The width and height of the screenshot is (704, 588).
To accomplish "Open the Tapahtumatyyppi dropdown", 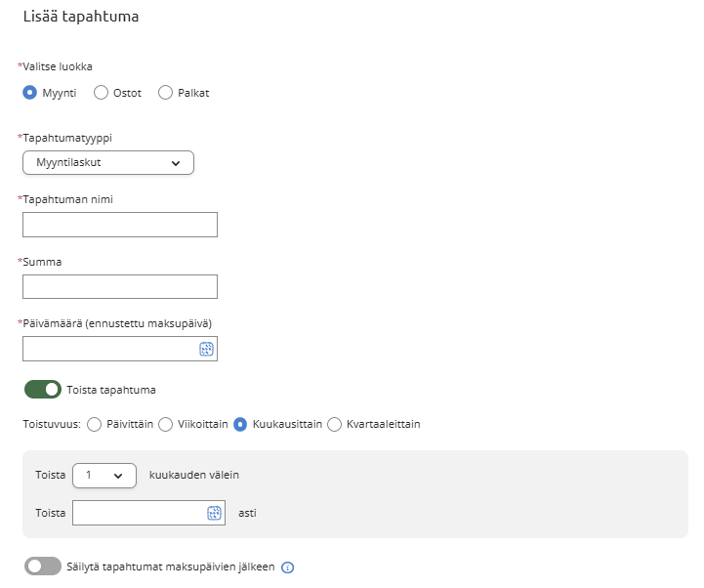I will tap(108, 163).
